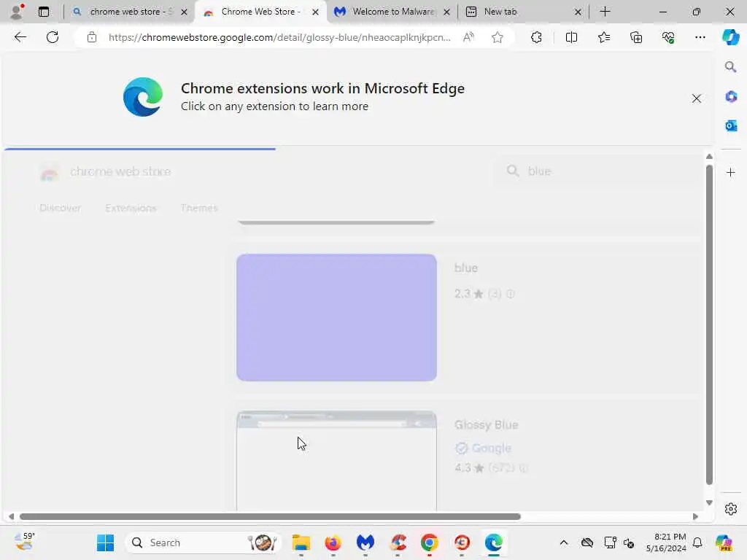Open sidebar settings gear

click(x=731, y=509)
